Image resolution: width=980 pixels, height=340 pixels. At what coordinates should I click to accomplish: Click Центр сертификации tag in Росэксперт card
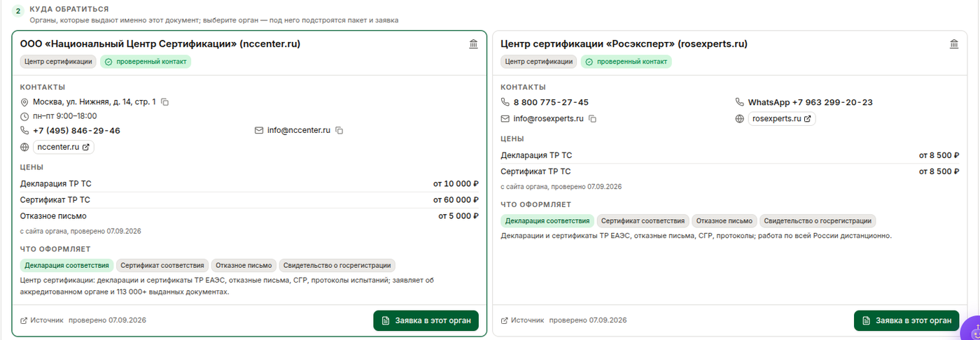[x=539, y=62]
